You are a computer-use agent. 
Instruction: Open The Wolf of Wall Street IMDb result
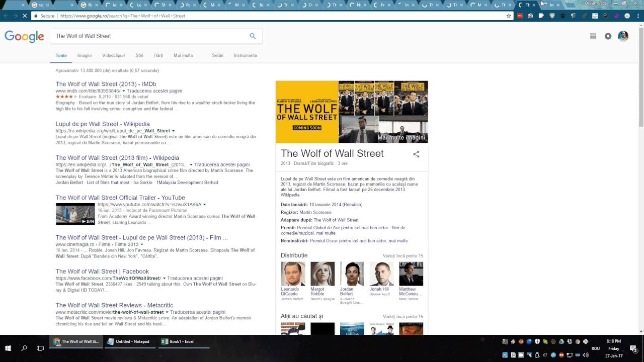[106, 84]
